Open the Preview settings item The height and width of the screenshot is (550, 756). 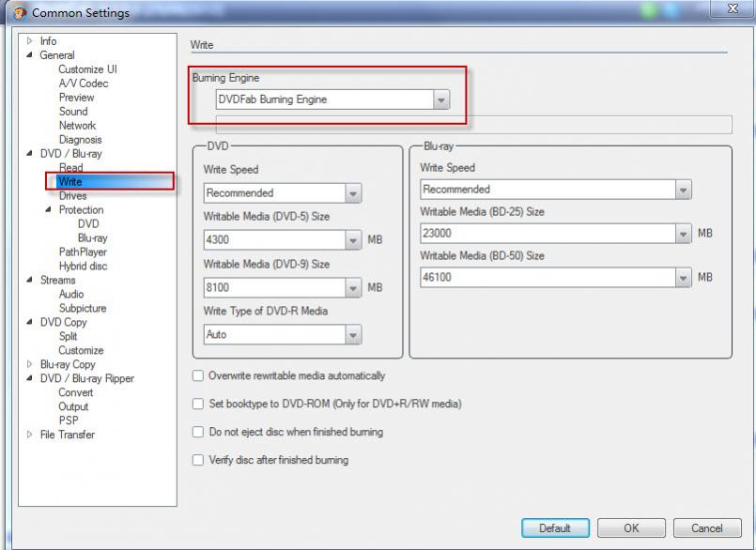click(77, 97)
